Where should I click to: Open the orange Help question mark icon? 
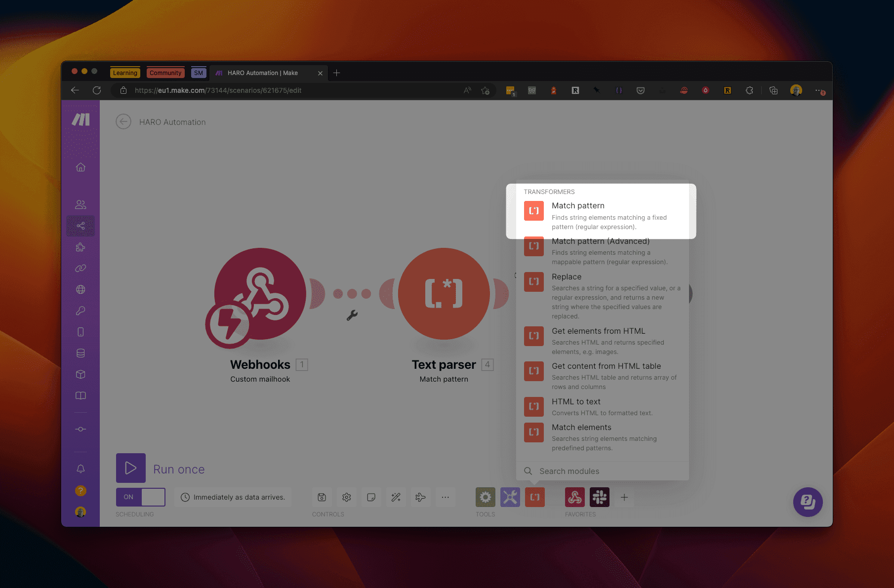tap(81, 490)
